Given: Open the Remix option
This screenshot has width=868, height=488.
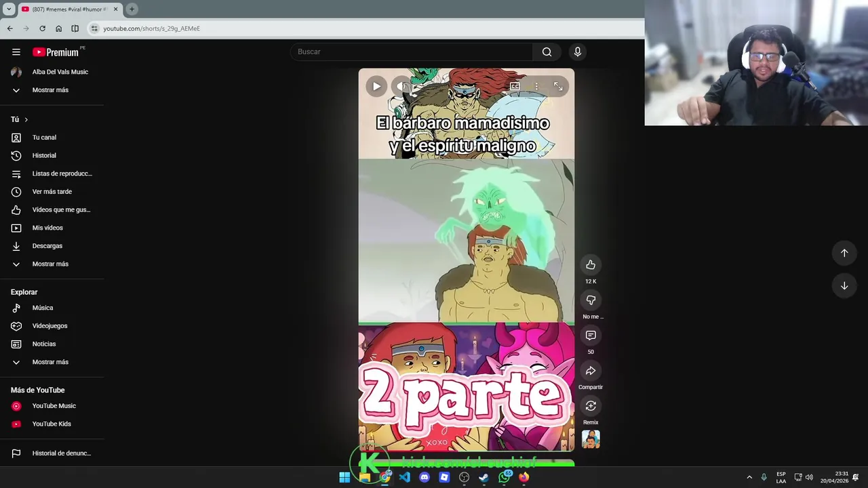Looking at the screenshot, I should [x=591, y=406].
